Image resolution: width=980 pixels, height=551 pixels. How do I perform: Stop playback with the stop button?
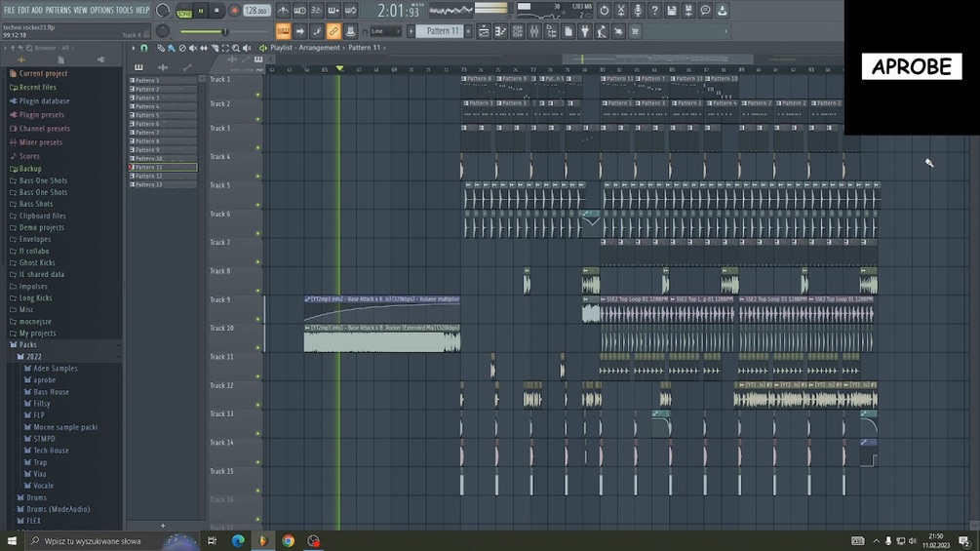tap(216, 11)
